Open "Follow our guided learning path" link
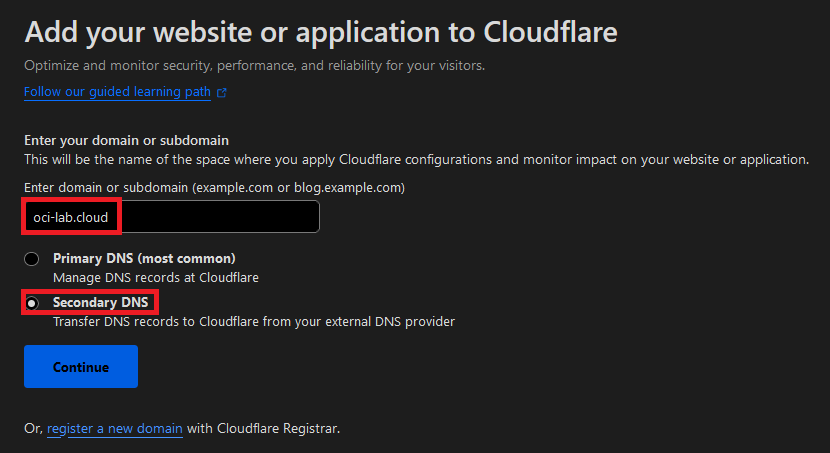 pos(117,92)
